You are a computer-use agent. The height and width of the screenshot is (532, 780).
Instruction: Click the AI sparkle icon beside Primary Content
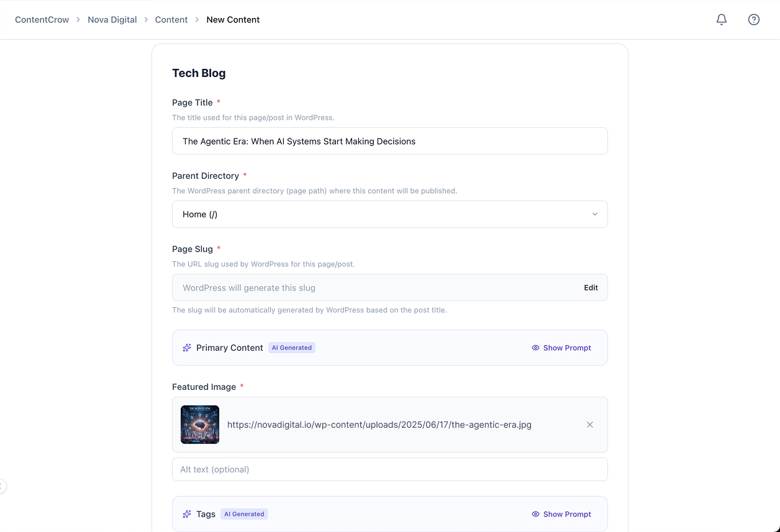pyautogui.click(x=186, y=348)
